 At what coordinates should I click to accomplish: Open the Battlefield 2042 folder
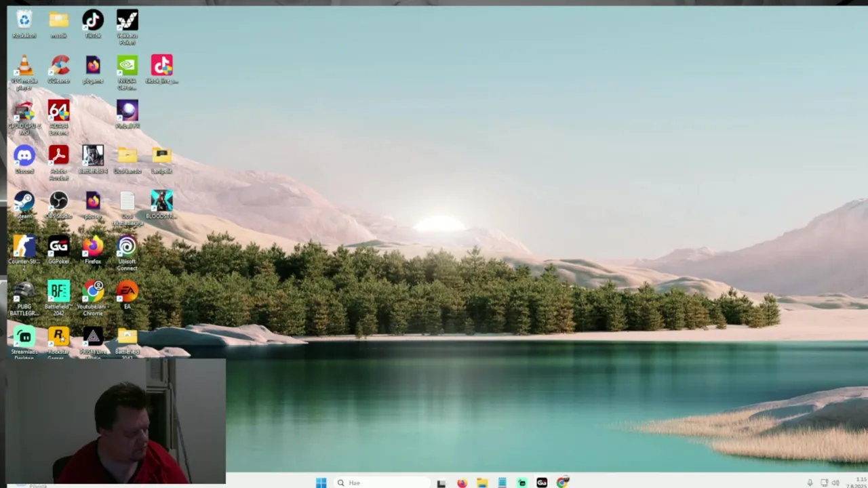[127, 342]
